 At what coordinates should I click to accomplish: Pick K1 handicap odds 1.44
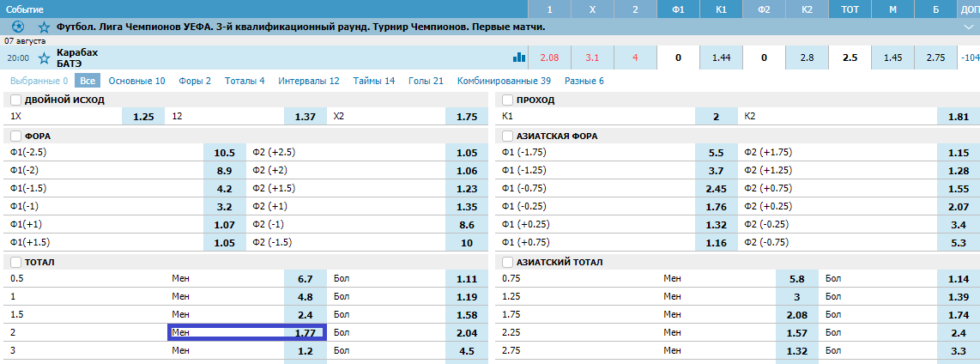point(721,58)
